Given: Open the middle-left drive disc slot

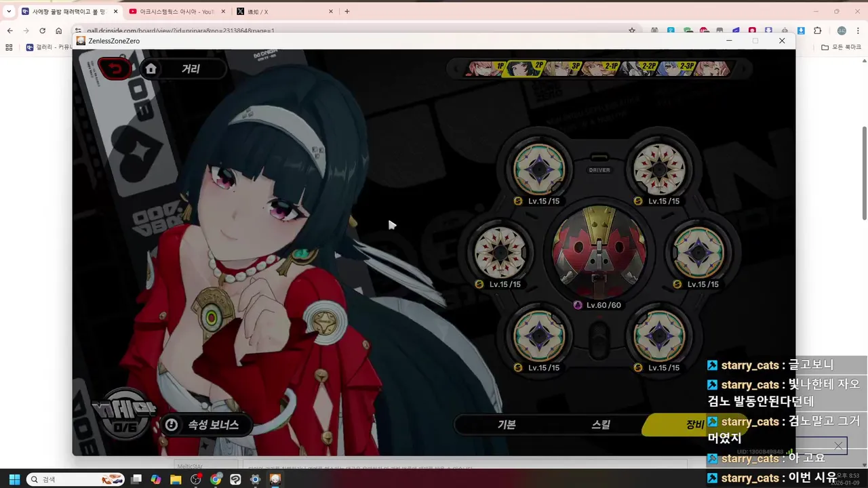Looking at the screenshot, I should [x=500, y=252].
